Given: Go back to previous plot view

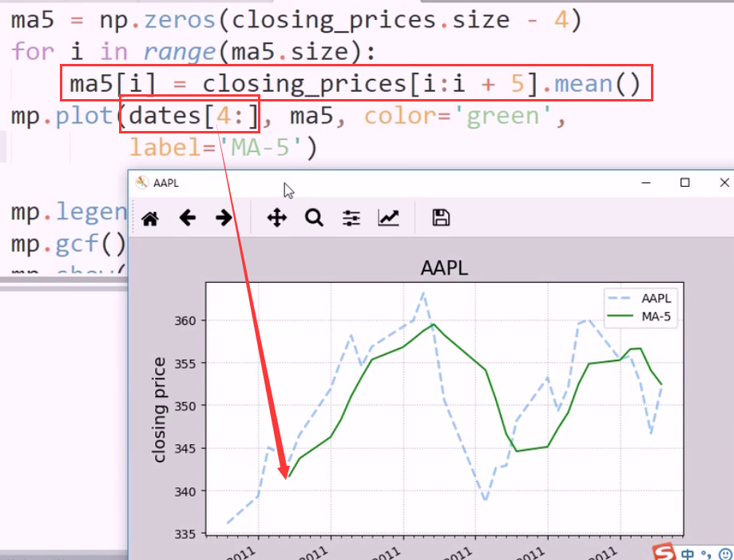Looking at the screenshot, I should point(187,218).
